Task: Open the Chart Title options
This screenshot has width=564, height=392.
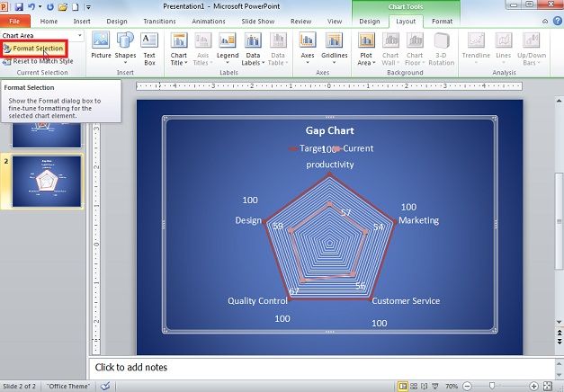Action: 179,49
